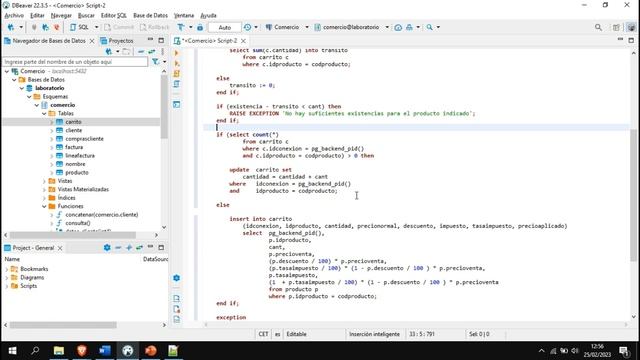Click the database tools printer-like icon
This screenshot has width=640, height=360.
pos(409,27)
